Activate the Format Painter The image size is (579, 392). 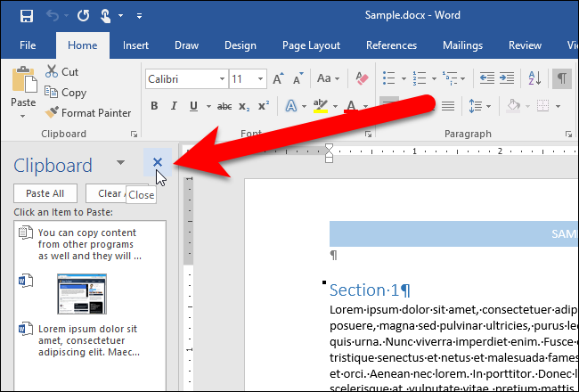coord(88,112)
